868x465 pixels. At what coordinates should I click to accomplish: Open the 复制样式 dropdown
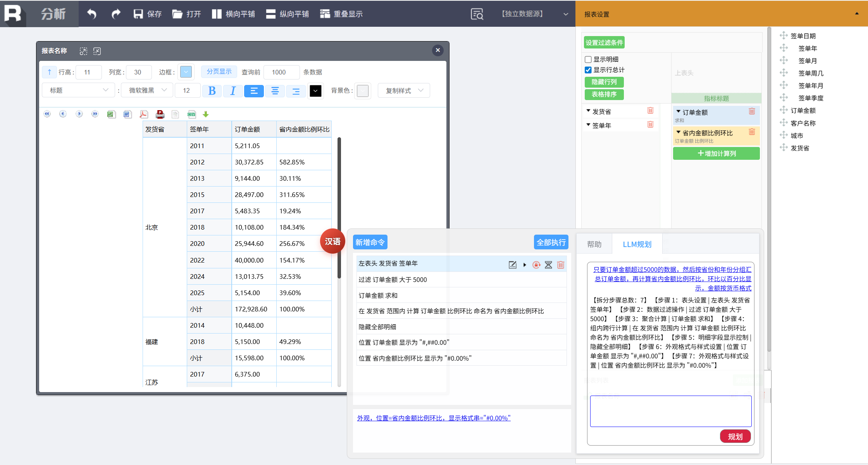click(x=403, y=90)
